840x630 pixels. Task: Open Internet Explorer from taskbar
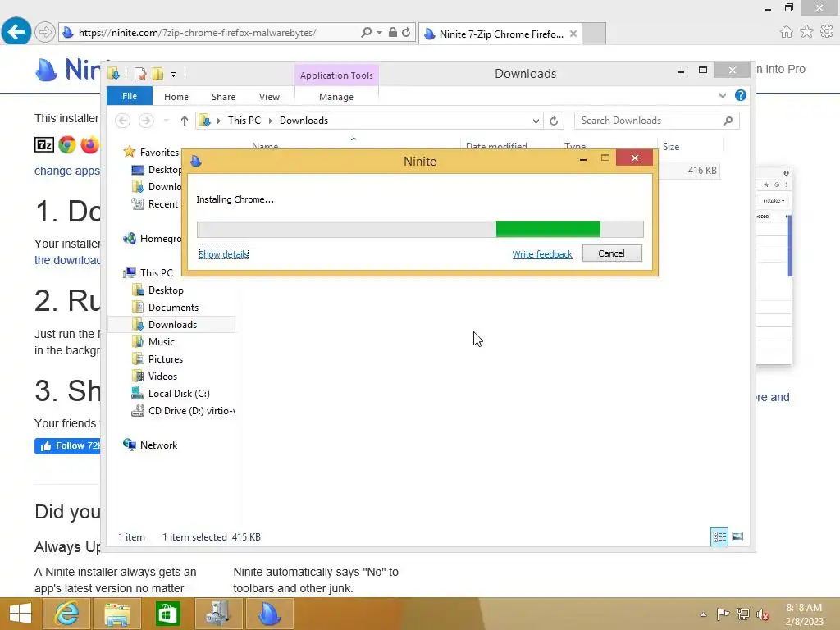click(67, 614)
